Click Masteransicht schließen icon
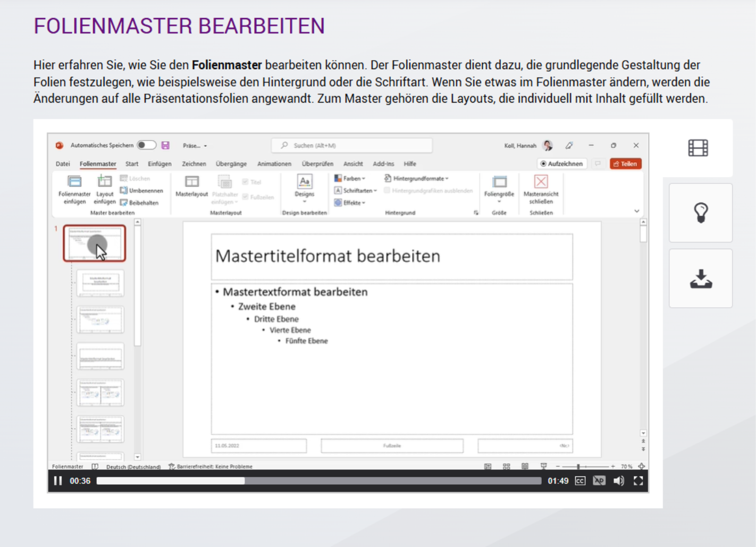This screenshot has width=756, height=547. tap(541, 182)
